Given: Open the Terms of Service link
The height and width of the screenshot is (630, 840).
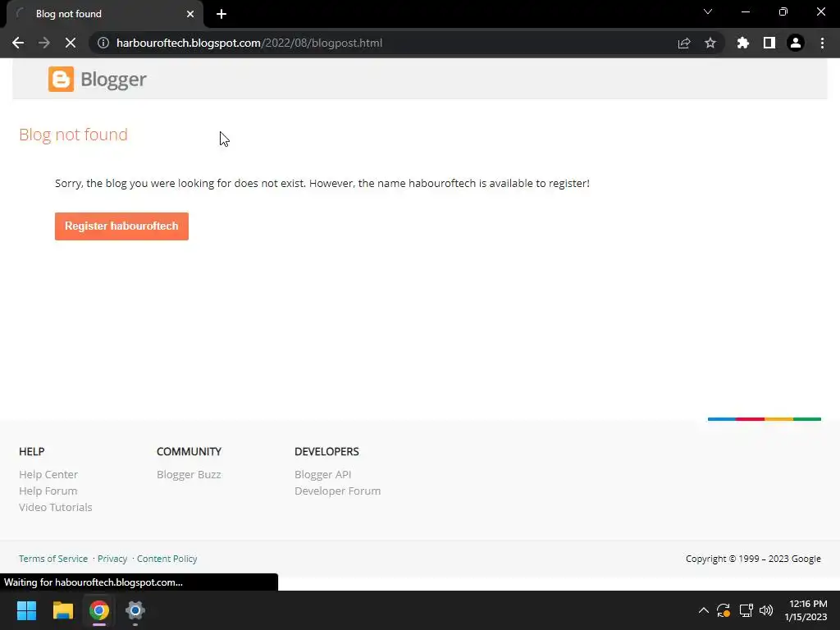Looking at the screenshot, I should click(53, 559).
